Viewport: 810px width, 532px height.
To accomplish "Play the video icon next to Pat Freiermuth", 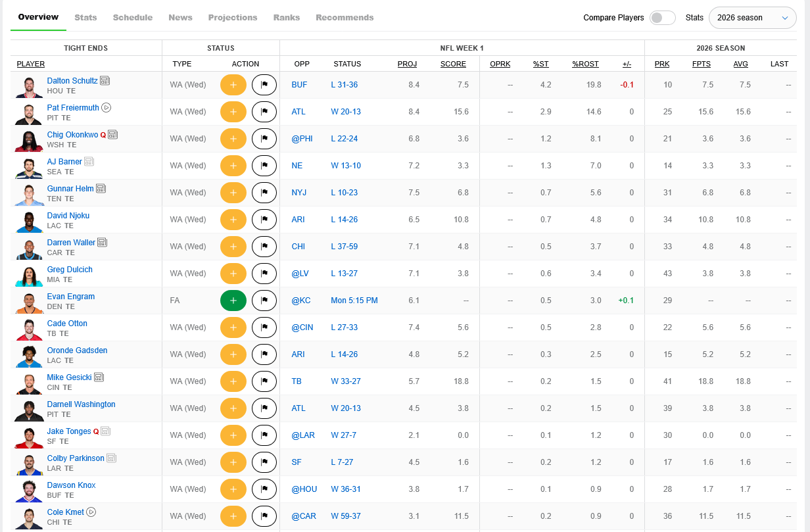I will coord(107,108).
